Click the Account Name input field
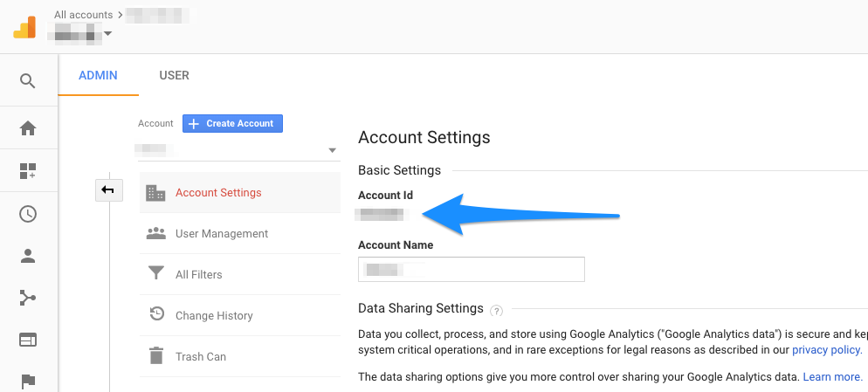The height and width of the screenshot is (392, 868). coord(471,270)
